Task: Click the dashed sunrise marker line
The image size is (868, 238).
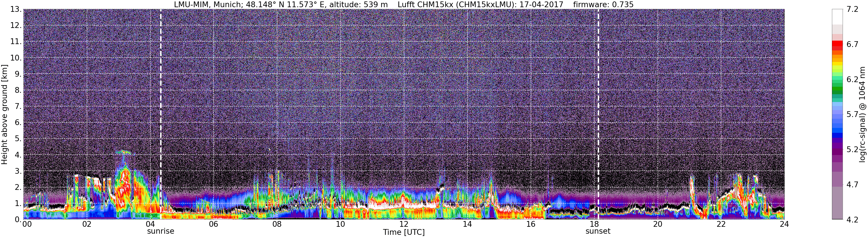Action: pyautogui.click(x=160, y=114)
